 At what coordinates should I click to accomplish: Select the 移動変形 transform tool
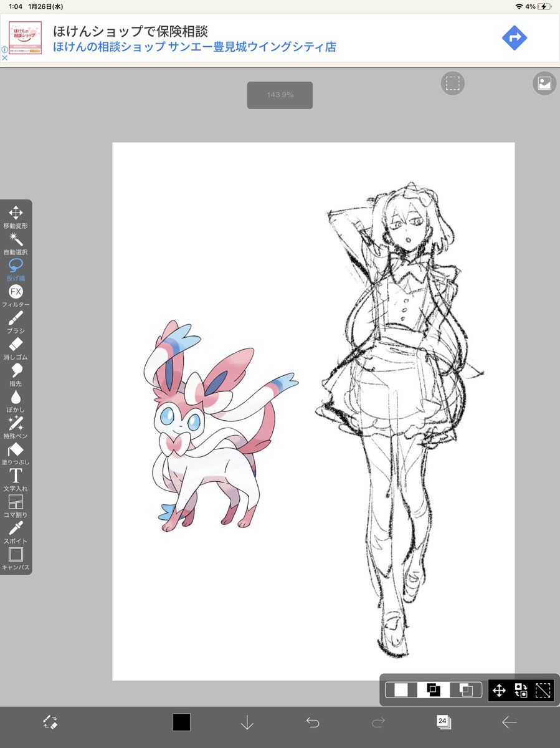click(16, 216)
